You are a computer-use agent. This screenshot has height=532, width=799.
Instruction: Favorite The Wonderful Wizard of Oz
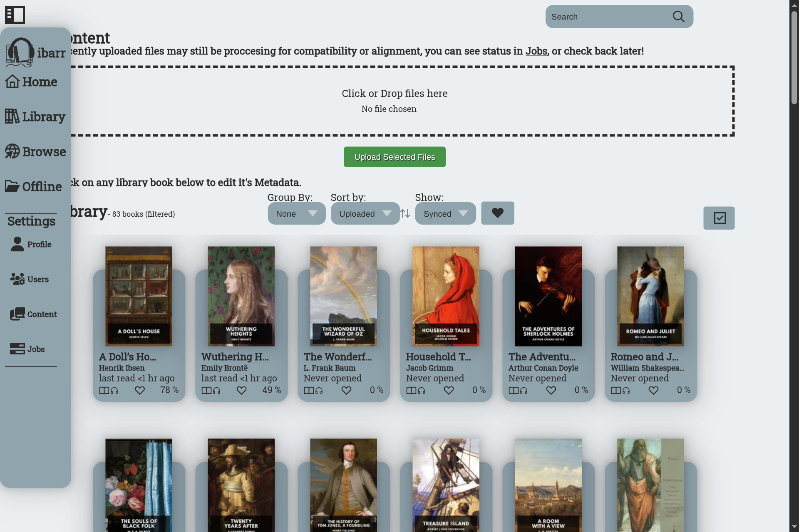[x=346, y=391]
